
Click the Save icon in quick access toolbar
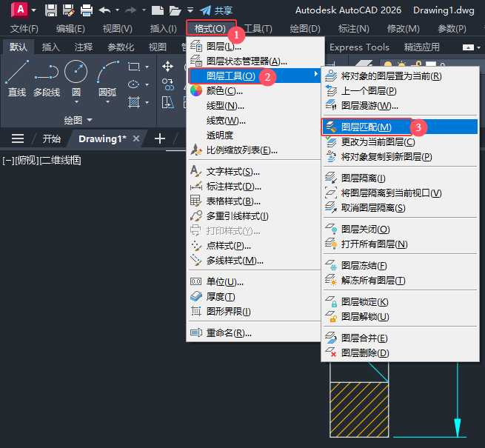pyautogui.click(x=51, y=10)
